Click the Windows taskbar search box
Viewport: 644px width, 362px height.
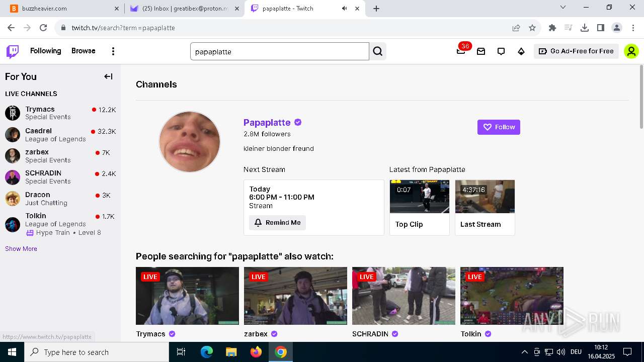click(97, 352)
